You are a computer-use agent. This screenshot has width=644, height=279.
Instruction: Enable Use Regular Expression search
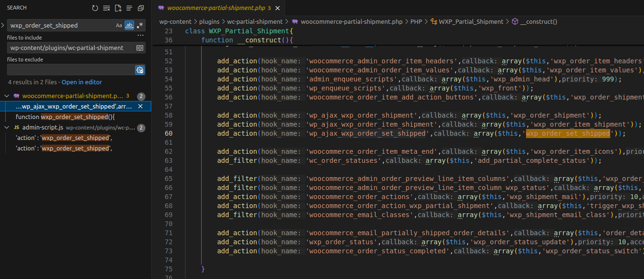pos(140,25)
